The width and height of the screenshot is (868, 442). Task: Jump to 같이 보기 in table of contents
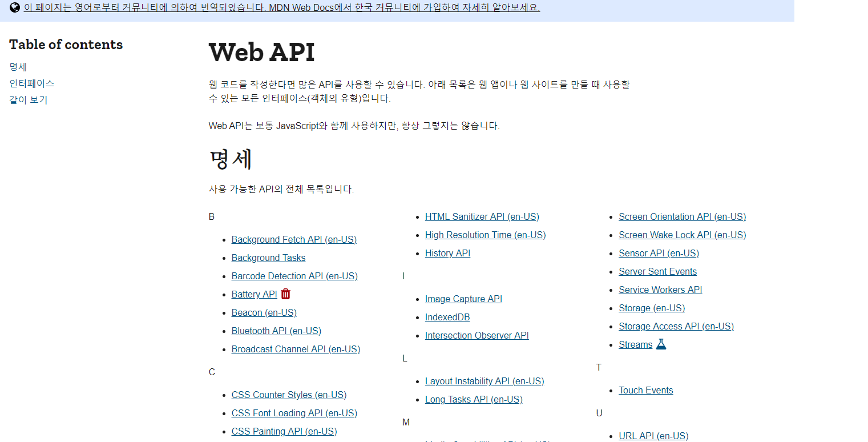(29, 100)
